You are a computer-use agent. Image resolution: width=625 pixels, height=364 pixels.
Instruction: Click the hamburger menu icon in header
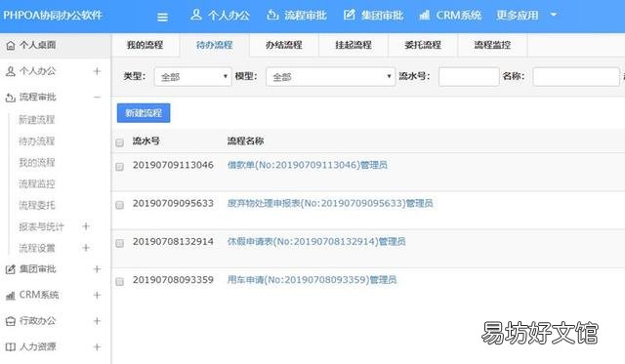162,18
